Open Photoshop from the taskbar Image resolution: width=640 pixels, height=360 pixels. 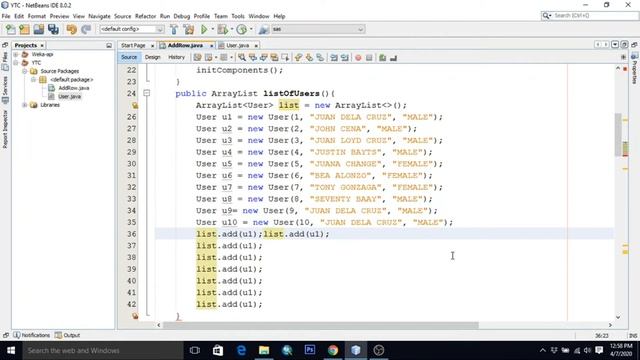(x=310, y=350)
